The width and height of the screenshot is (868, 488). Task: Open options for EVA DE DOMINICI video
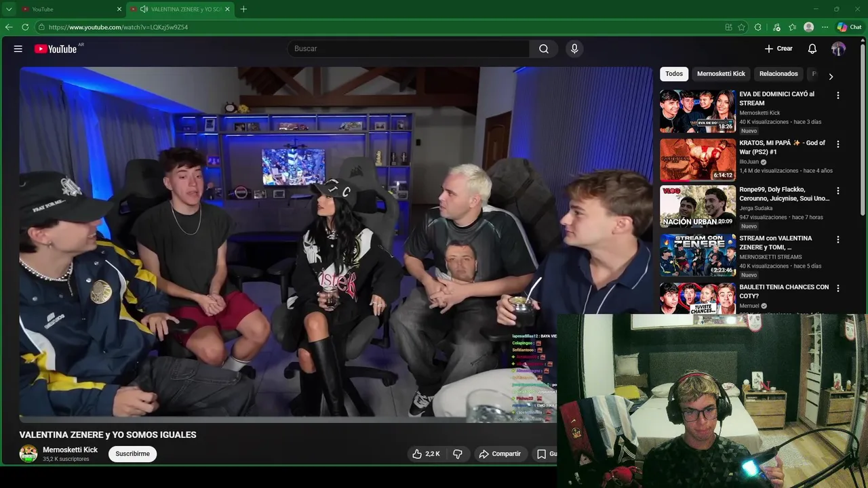coord(837,96)
